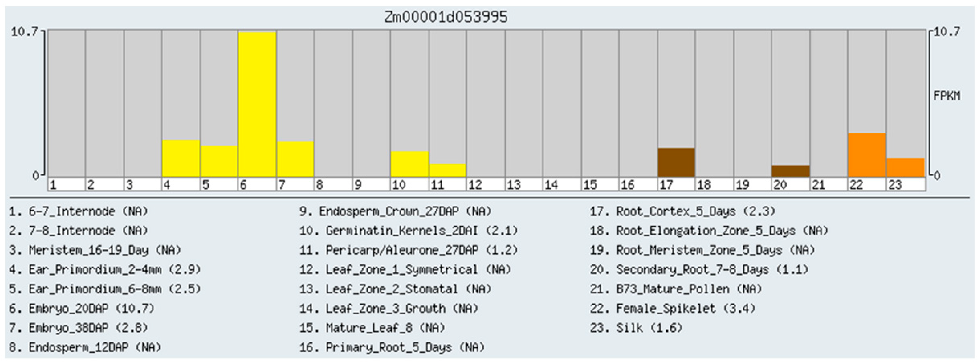Click legend entry Mature_Leaf_8 (NA)
The width and height of the screenshot is (980, 364).
tap(372, 328)
